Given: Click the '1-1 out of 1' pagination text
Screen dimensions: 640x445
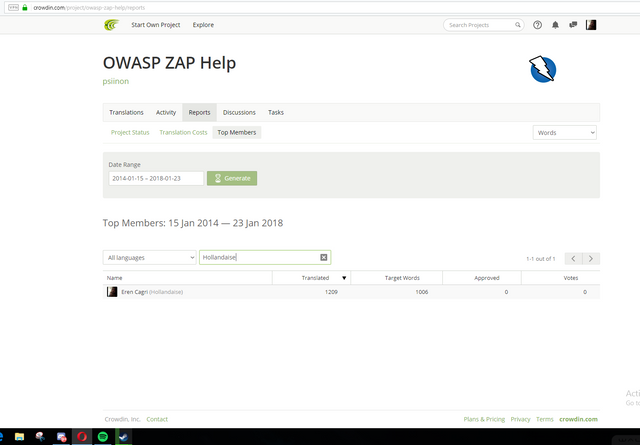Looking at the screenshot, I should pos(540,259).
